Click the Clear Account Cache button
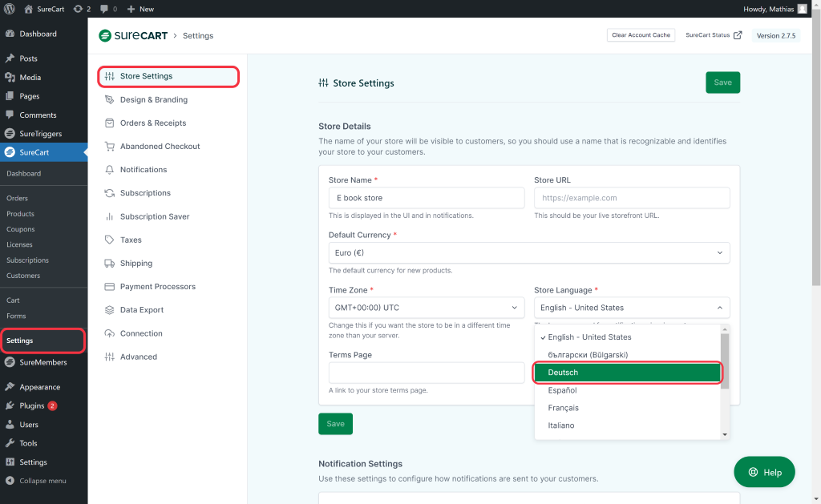Viewport: 821px width, 504px height. pyautogui.click(x=641, y=35)
